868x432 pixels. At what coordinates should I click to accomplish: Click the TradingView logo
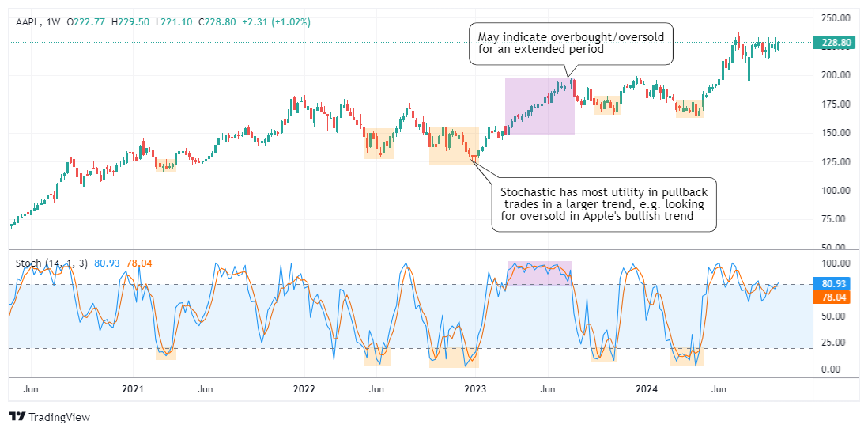pos(49,417)
